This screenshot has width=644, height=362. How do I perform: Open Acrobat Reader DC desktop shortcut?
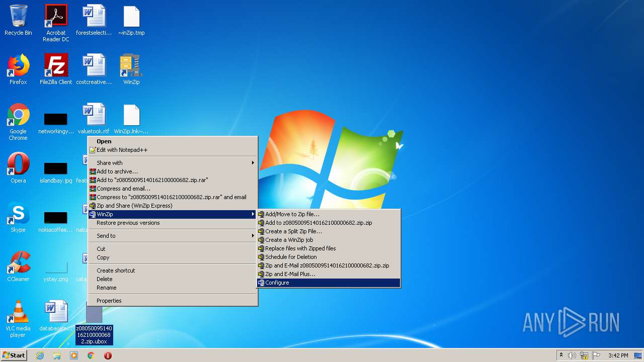point(56,23)
